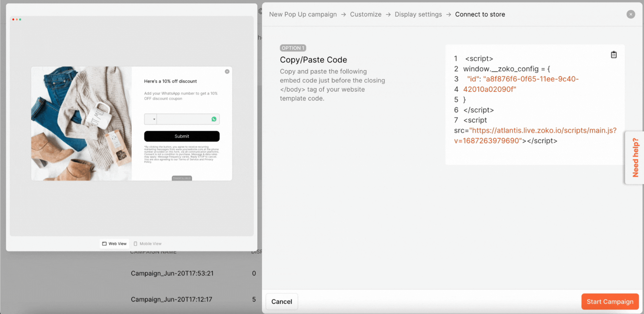
Task: Click the script URL in embed code
Action: [x=535, y=136]
